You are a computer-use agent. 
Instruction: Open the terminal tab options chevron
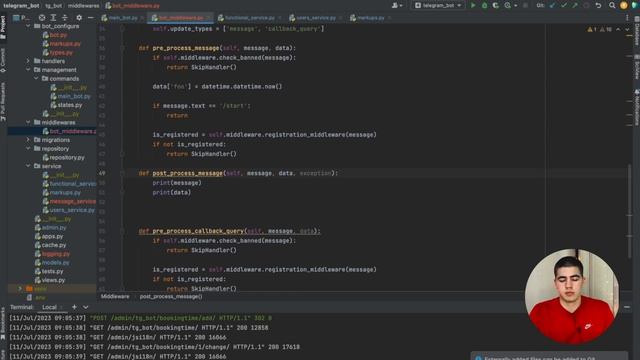click(85, 307)
